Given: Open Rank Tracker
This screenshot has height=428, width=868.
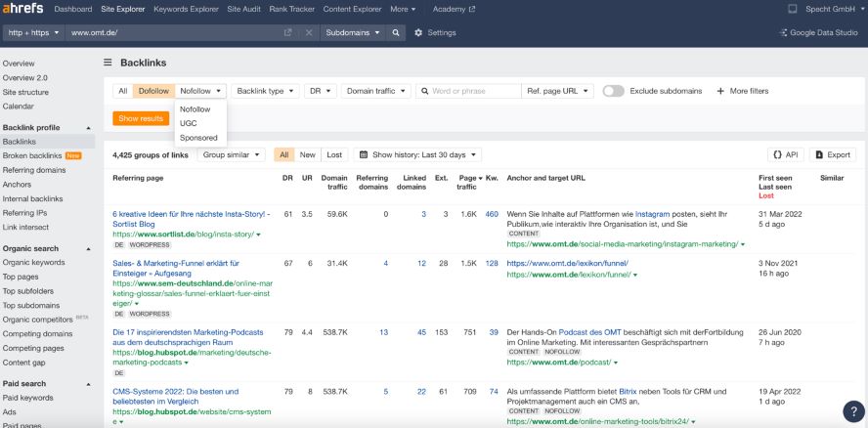Looking at the screenshot, I should (291, 9).
